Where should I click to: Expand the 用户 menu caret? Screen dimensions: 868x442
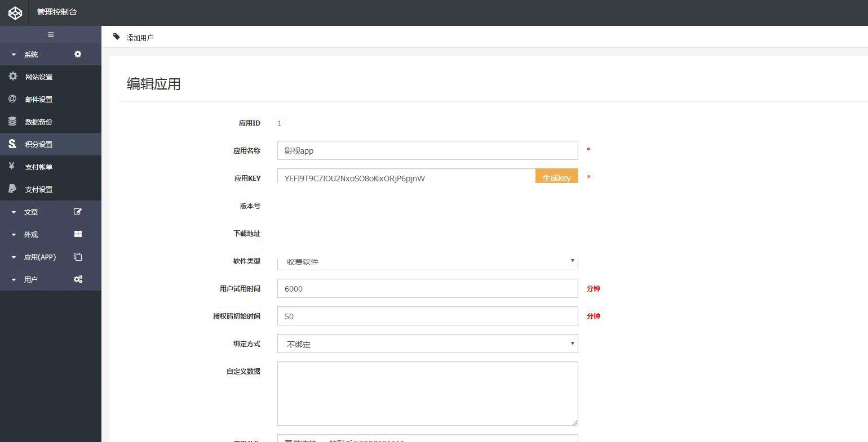click(14, 280)
